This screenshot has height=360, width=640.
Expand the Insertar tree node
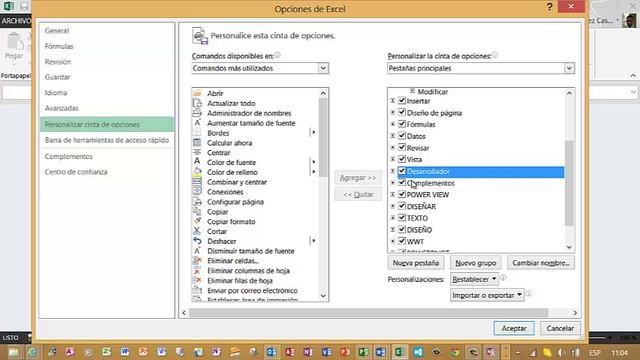[x=393, y=101]
